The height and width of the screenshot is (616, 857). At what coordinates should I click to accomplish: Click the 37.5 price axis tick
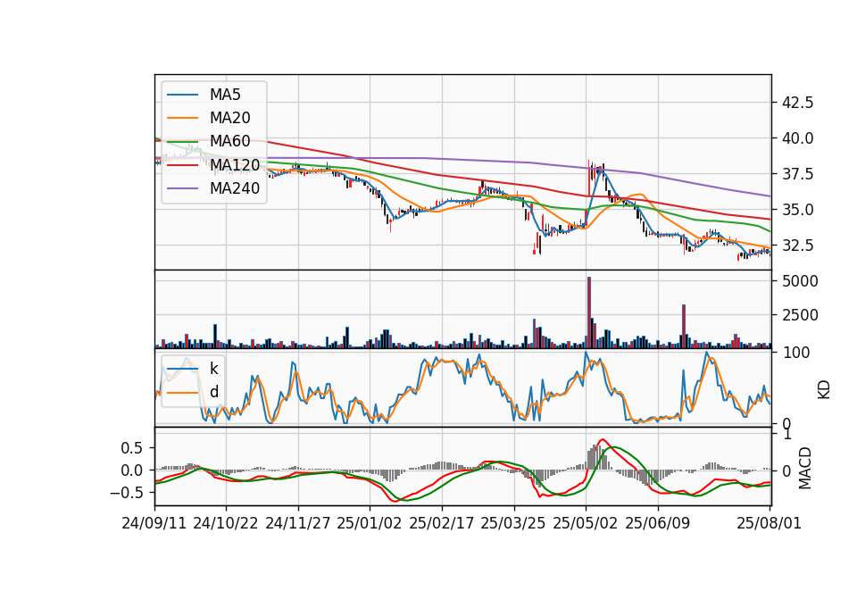798,174
